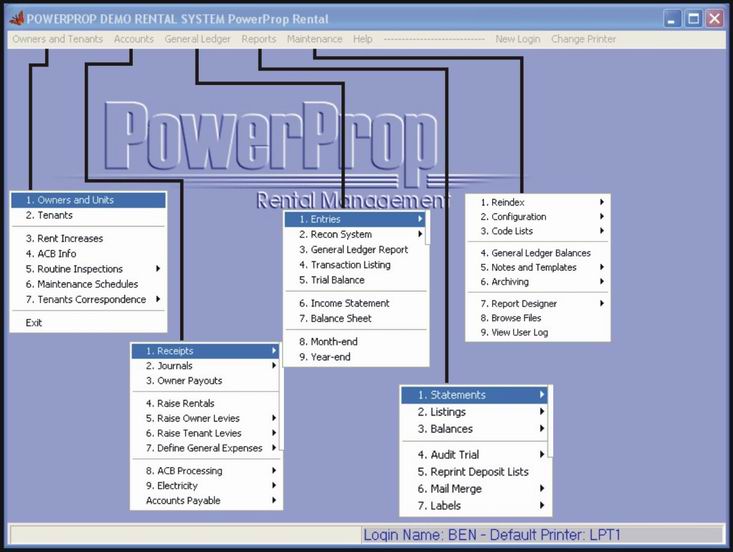Click New Login in the menu bar
The height and width of the screenshot is (552, 733).
[x=517, y=39]
